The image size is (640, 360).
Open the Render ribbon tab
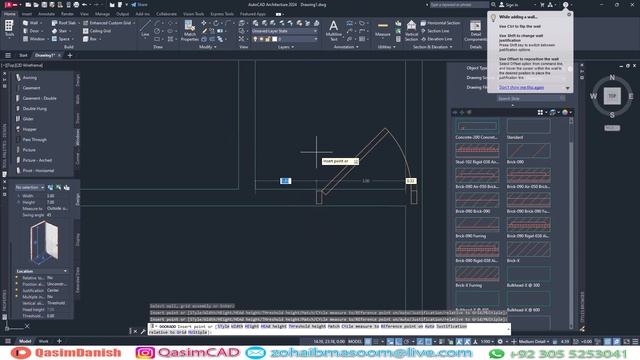[67, 14]
